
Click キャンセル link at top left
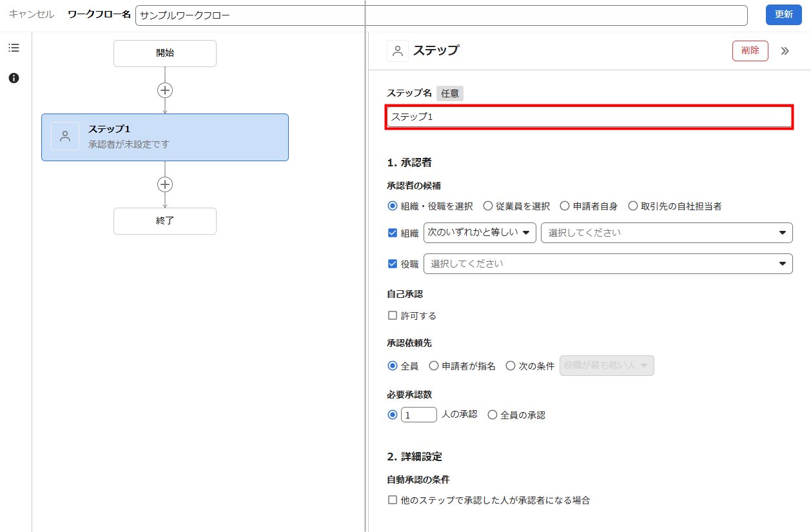[x=32, y=14]
